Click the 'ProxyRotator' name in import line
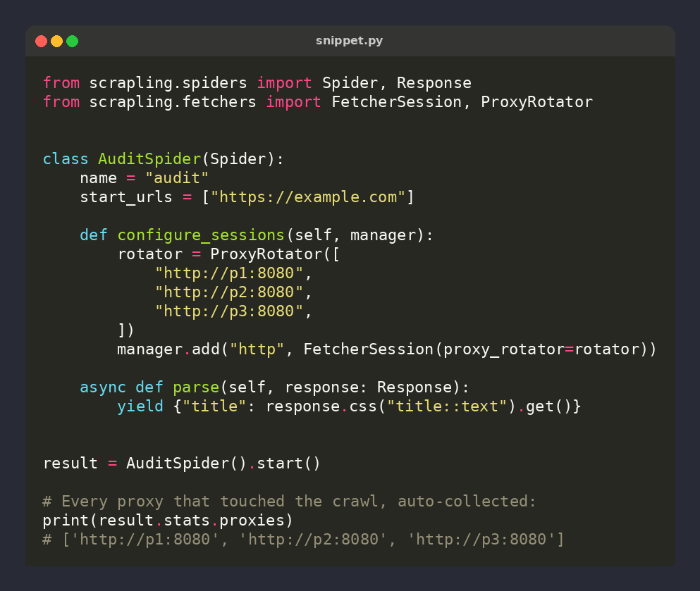The image size is (700, 591). [536, 102]
